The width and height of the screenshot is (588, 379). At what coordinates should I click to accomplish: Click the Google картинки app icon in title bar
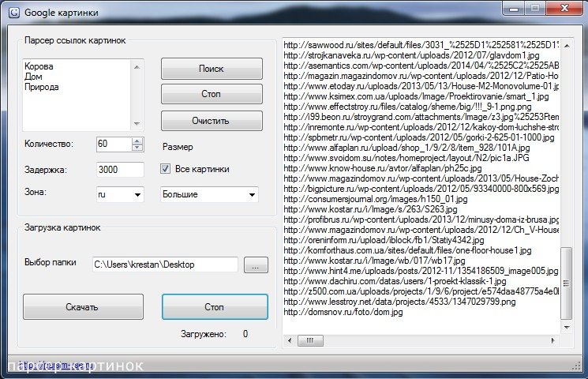tap(12, 13)
